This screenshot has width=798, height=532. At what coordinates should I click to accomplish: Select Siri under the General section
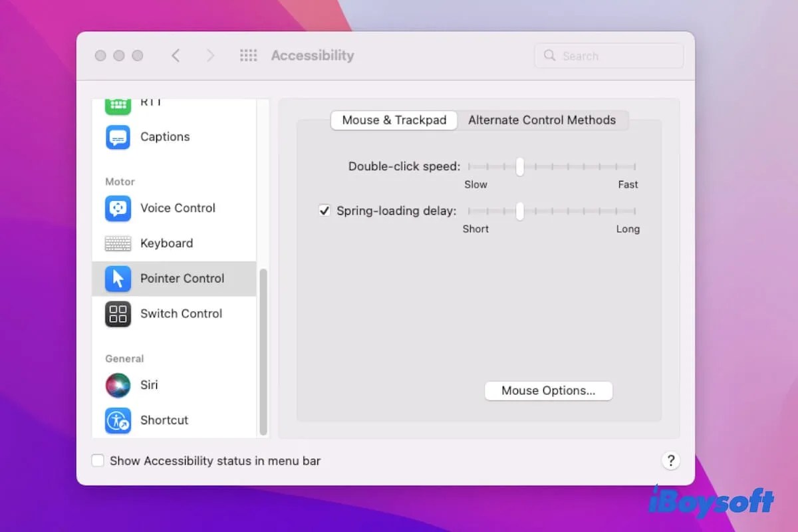(x=149, y=385)
